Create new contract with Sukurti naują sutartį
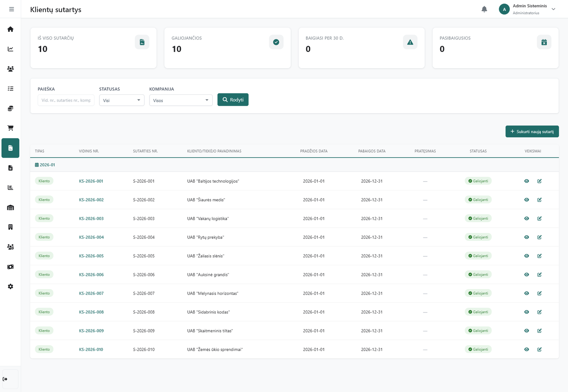Screen dimensions: 568x392 click(532, 131)
